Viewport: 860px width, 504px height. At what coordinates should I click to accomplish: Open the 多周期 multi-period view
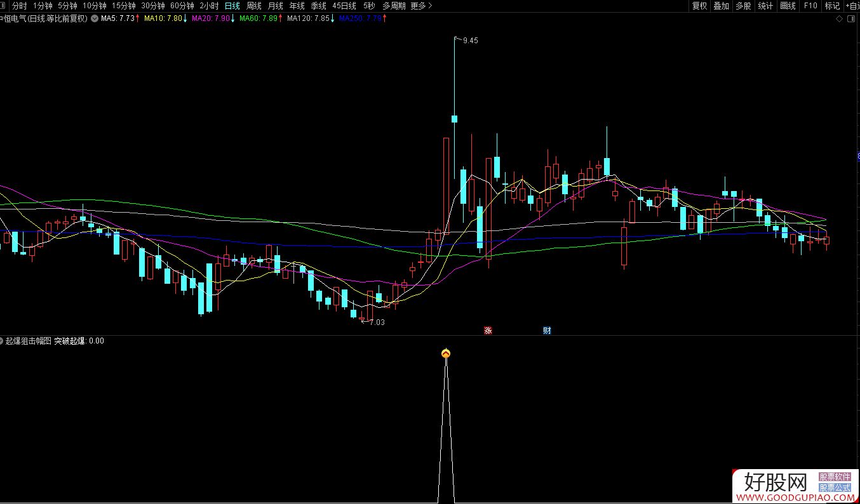(394, 6)
